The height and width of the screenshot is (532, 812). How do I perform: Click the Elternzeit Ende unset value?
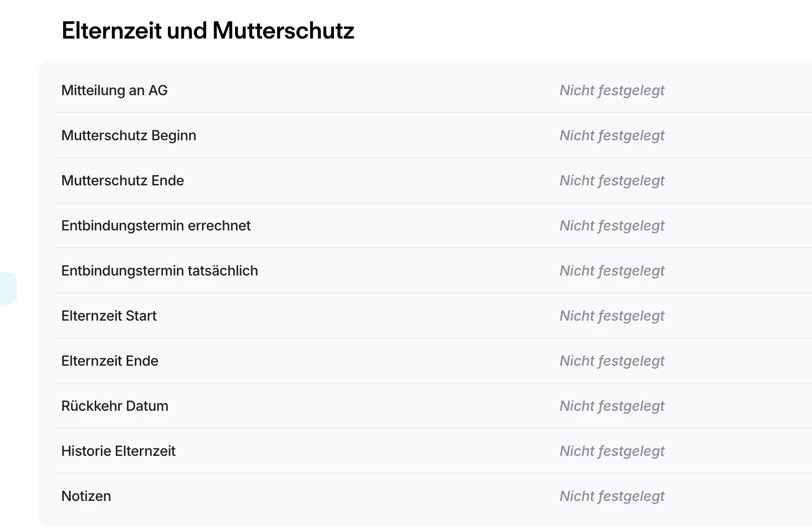coord(612,361)
